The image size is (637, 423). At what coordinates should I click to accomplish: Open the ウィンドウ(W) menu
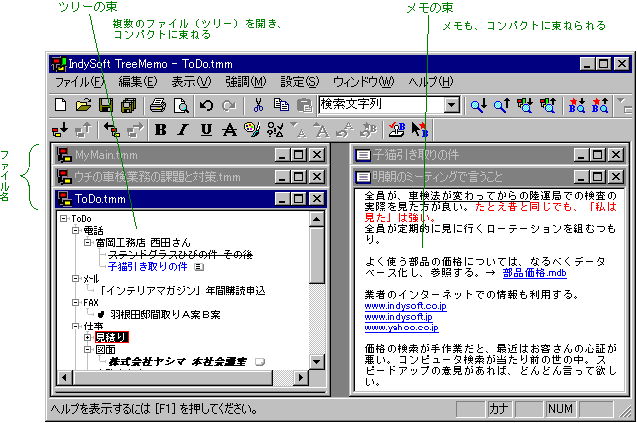pyautogui.click(x=364, y=82)
